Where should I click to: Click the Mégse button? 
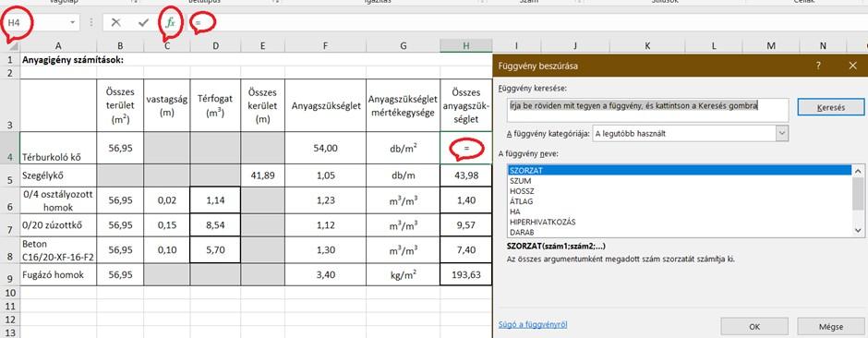(831, 326)
